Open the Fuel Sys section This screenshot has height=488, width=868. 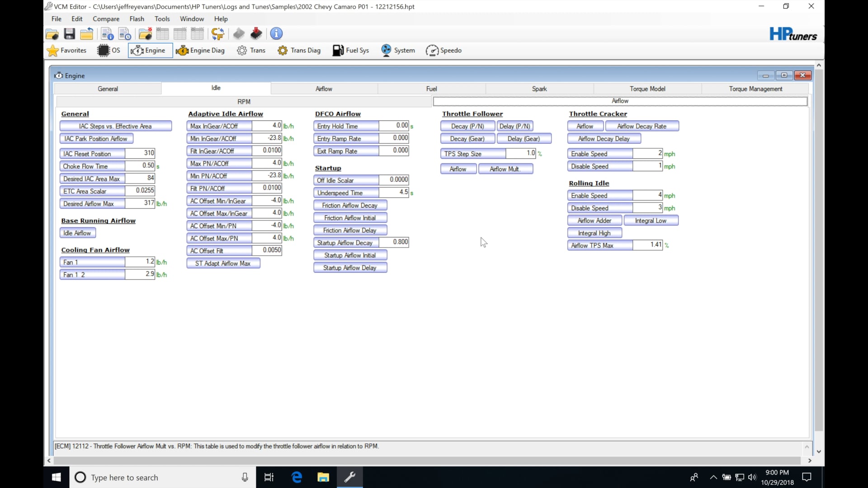pyautogui.click(x=351, y=51)
